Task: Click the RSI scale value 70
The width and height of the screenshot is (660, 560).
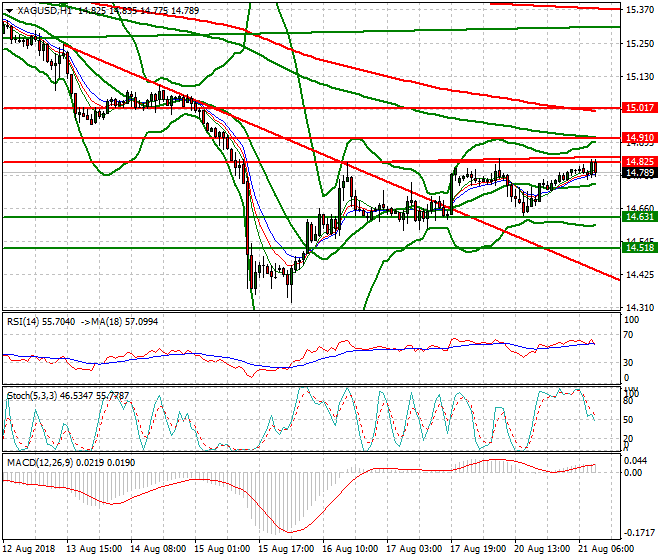Action: point(629,335)
